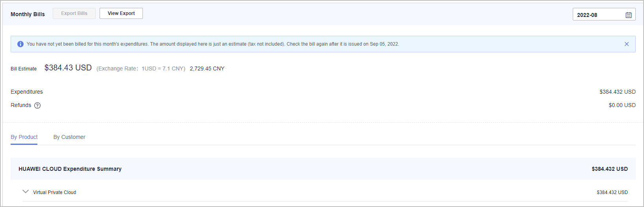
Task: Click the HUAWEI CLOUD Expenditure Summary header
Action: coord(70,169)
